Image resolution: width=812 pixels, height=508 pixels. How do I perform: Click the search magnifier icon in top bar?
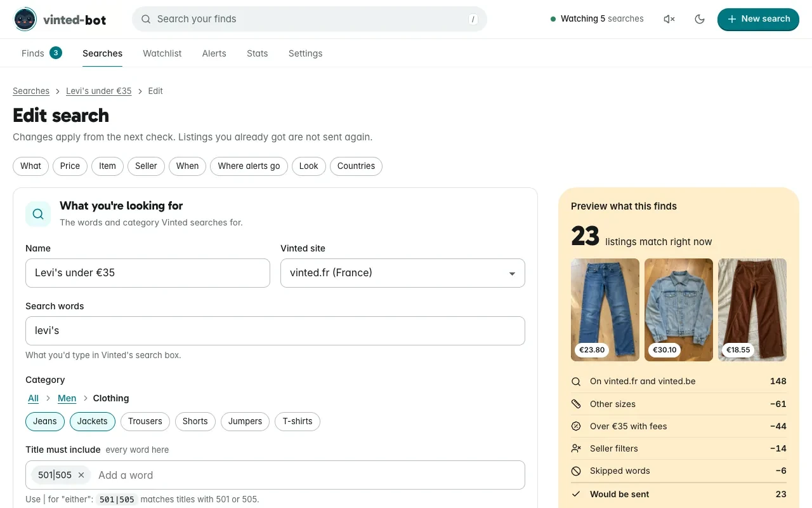click(x=146, y=19)
